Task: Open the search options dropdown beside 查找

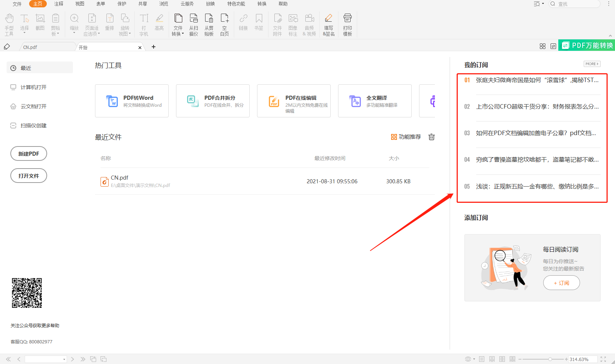Action: click(x=539, y=4)
